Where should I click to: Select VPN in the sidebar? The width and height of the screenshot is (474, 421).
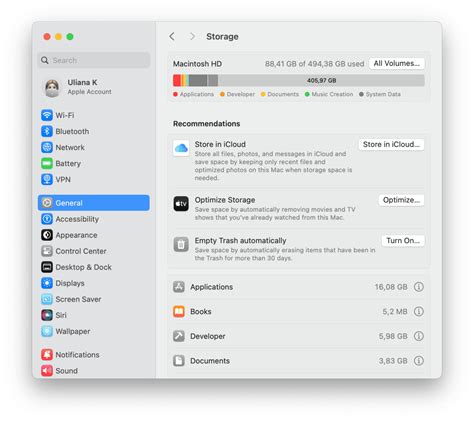93,179
